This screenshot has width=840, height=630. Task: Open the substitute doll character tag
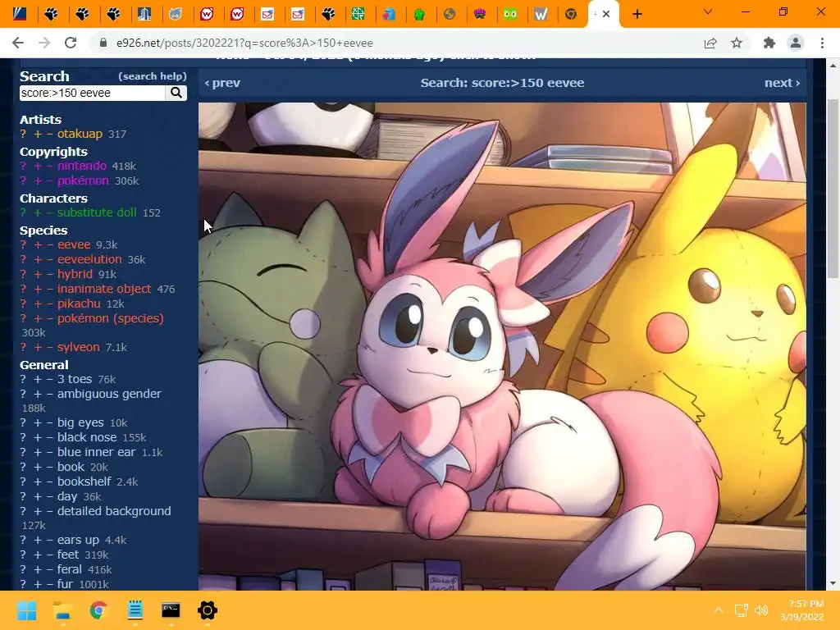click(97, 212)
